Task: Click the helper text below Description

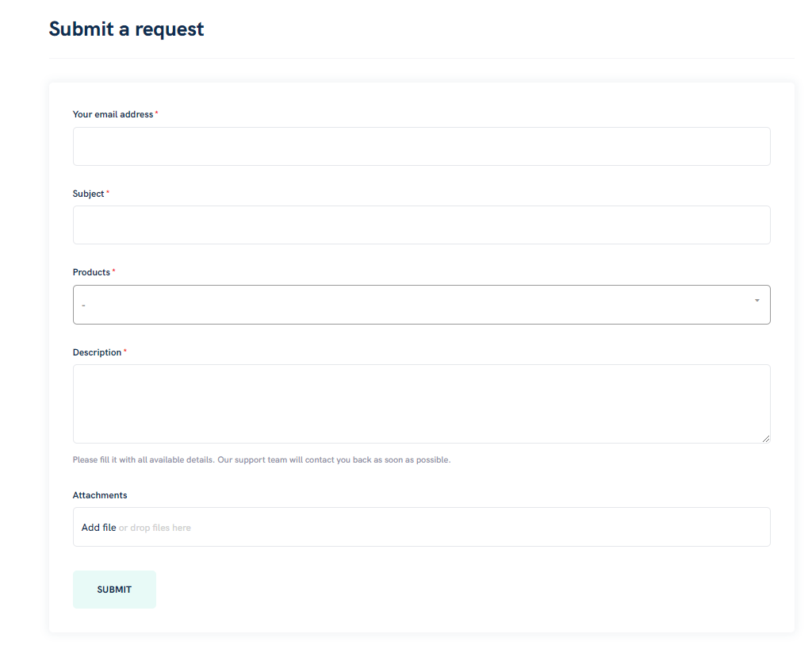Action: pyautogui.click(x=262, y=459)
